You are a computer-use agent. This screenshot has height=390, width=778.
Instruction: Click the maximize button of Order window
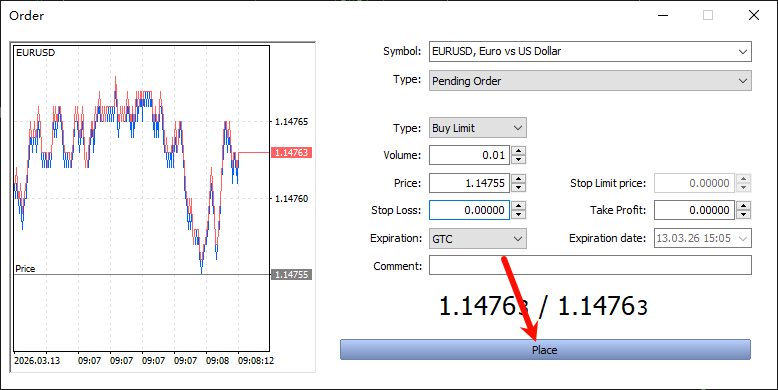click(708, 15)
